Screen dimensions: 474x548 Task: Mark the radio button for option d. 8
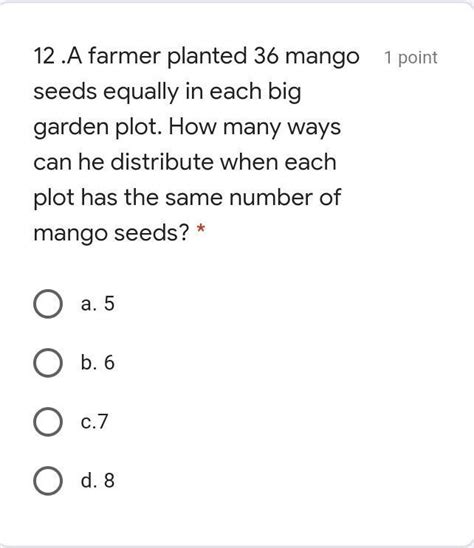tap(48, 481)
